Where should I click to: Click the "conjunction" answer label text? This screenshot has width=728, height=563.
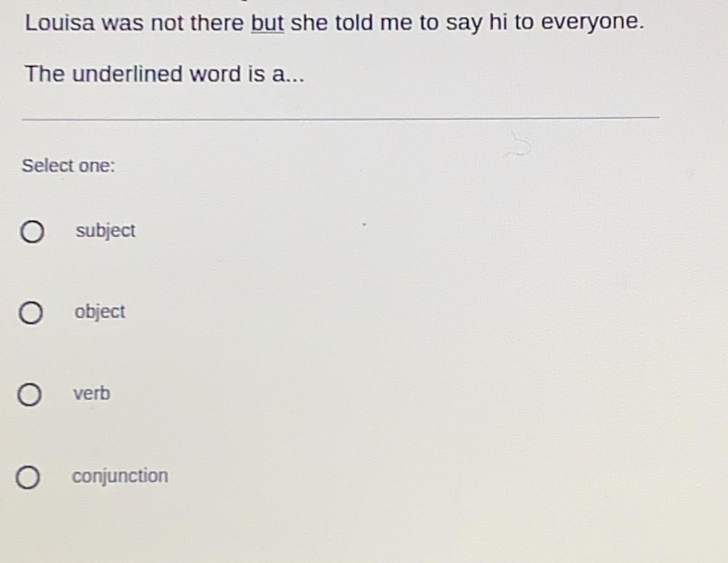[x=120, y=476]
